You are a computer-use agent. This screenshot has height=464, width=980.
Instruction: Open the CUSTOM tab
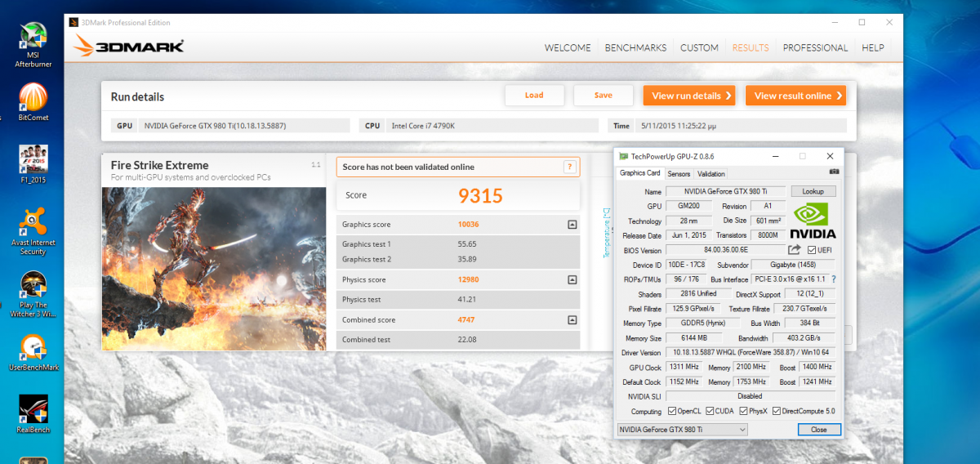click(x=699, y=47)
